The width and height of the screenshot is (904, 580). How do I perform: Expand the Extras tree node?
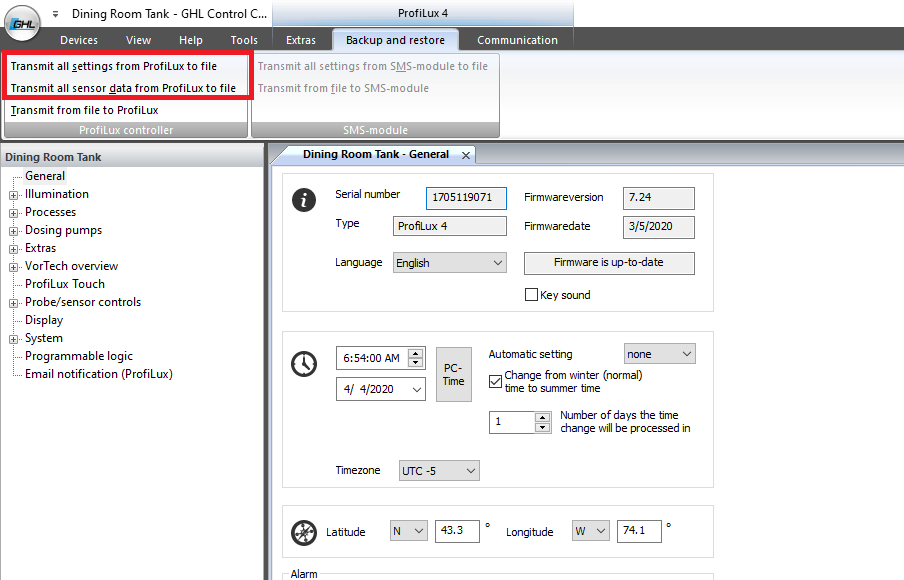[x=13, y=249]
